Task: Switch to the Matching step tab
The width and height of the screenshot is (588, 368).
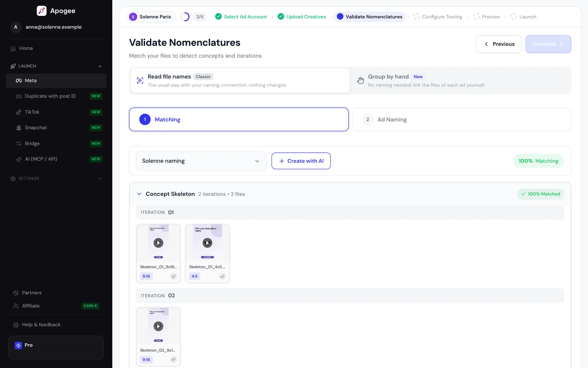Action: tap(239, 119)
